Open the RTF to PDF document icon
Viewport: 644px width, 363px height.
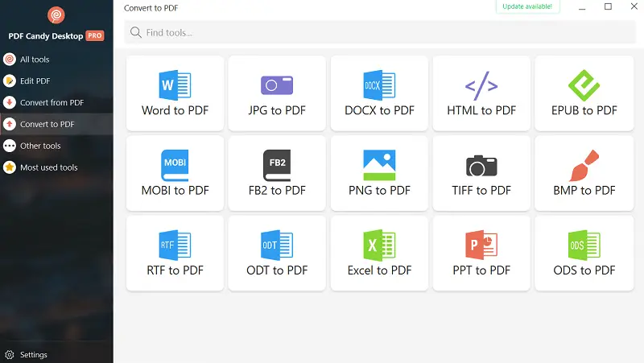coord(175,245)
